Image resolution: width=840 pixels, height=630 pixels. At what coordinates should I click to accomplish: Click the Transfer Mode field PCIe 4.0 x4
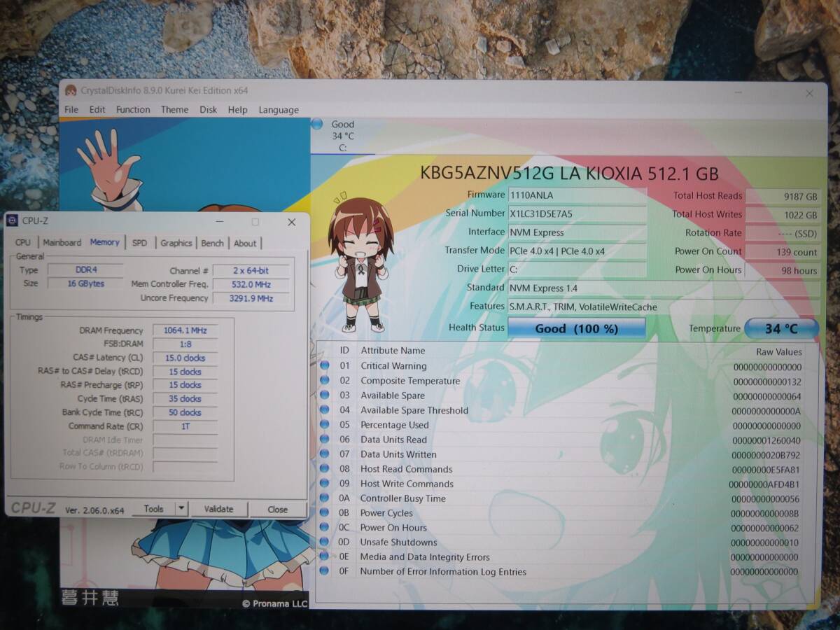(x=577, y=251)
